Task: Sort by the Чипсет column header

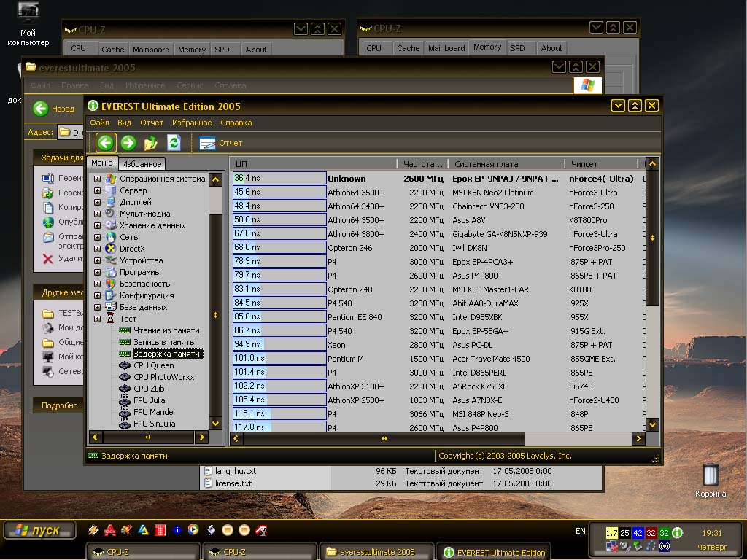Action: pyautogui.click(x=602, y=164)
